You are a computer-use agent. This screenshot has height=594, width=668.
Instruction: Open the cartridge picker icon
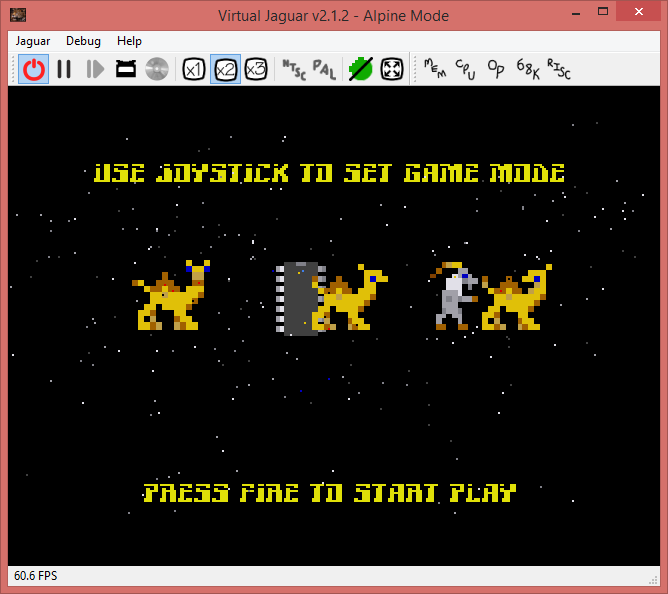tap(126, 69)
